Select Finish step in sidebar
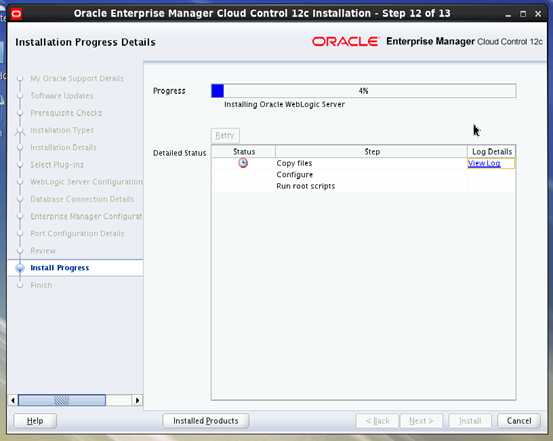 (41, 285)
